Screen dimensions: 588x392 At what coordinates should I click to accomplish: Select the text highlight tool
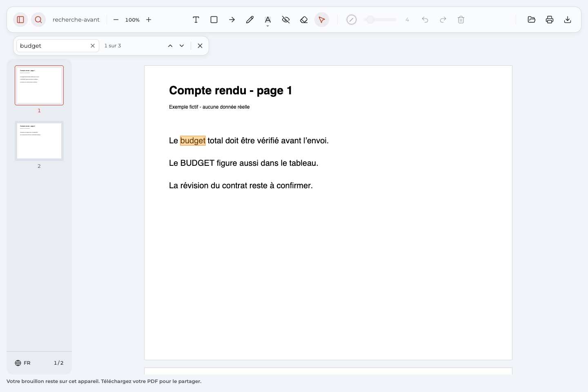(268, 19)
